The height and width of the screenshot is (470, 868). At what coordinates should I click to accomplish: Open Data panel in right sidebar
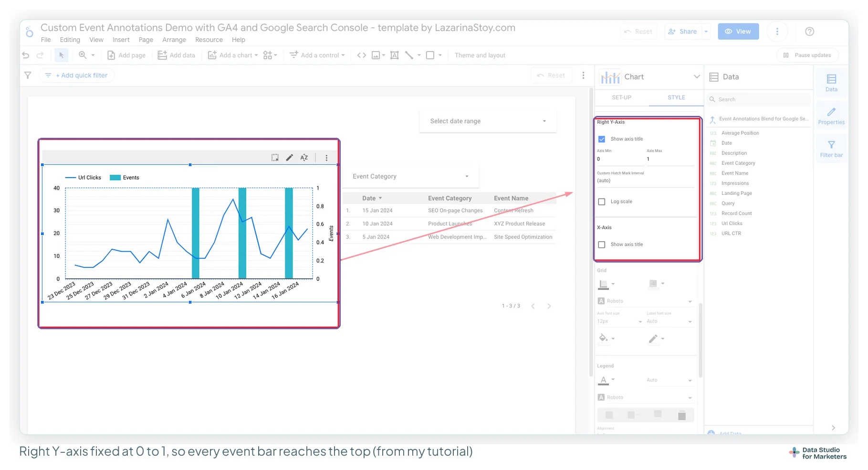[831, 83]
